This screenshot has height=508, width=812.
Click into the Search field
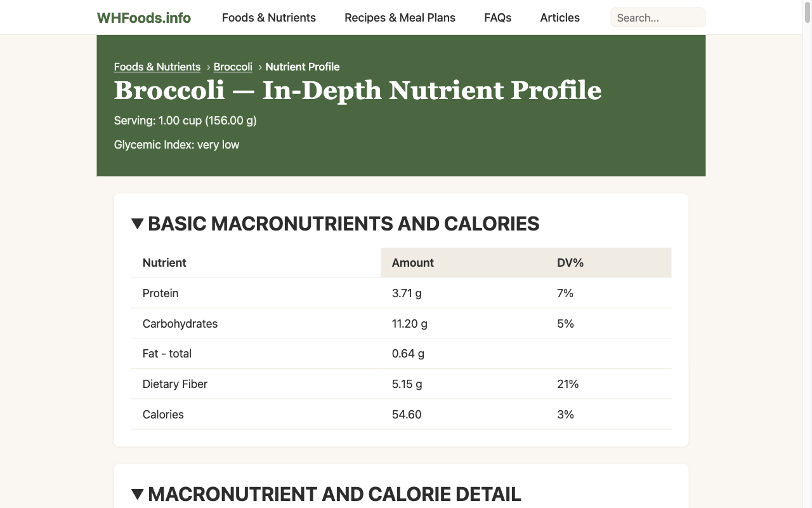[x=658, y=17]
